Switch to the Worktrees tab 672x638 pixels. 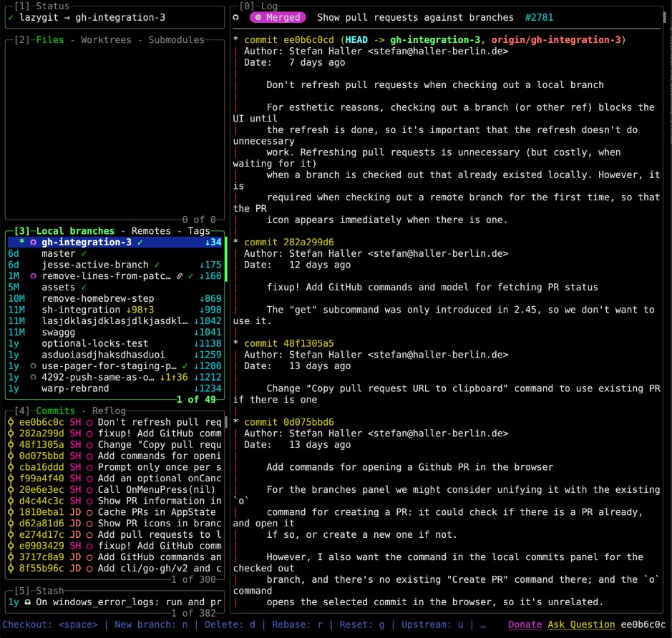(x=106, y=40)
